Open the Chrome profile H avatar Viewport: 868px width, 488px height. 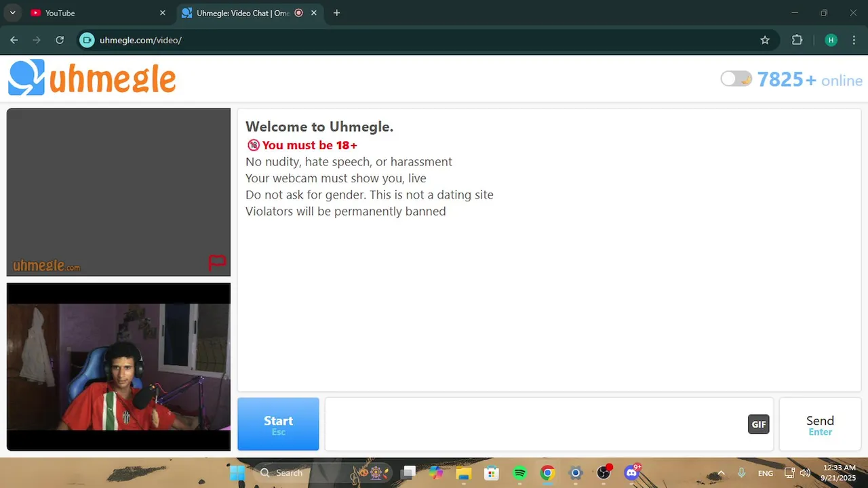coord(831,40)
